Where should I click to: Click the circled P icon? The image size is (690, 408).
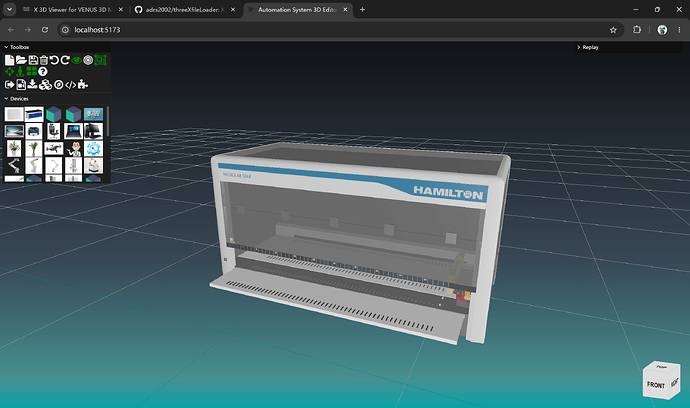click(59, 85)
